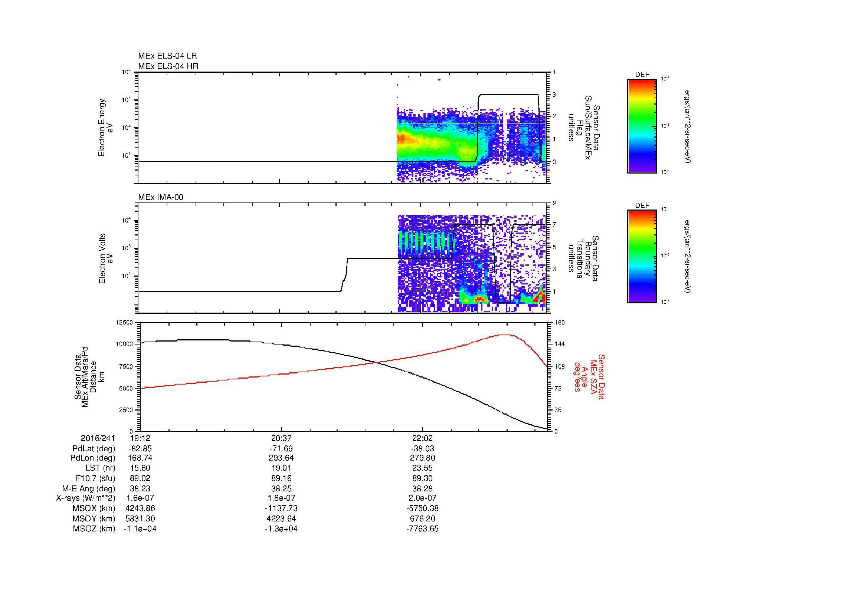
Task: Click the 'Boundary Transitions' axis label
Action: (584, 259)
